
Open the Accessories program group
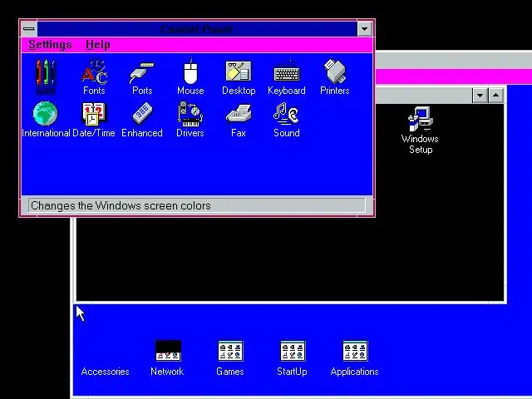(x=106, y=372)
